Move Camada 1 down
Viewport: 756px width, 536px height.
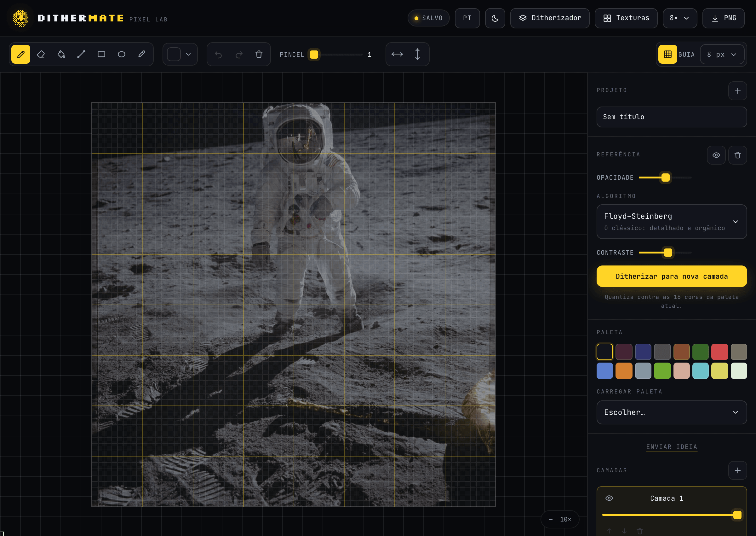coord(624,531)
